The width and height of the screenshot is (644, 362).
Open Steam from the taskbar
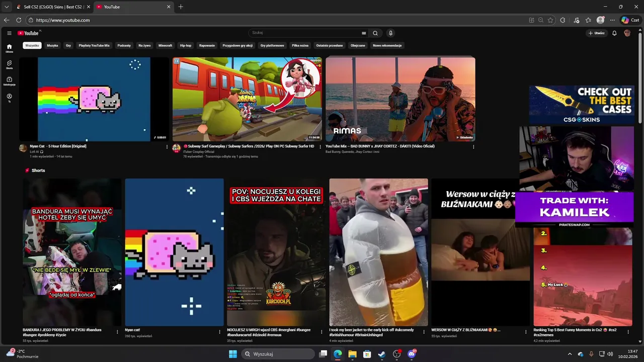coord(382,354)
